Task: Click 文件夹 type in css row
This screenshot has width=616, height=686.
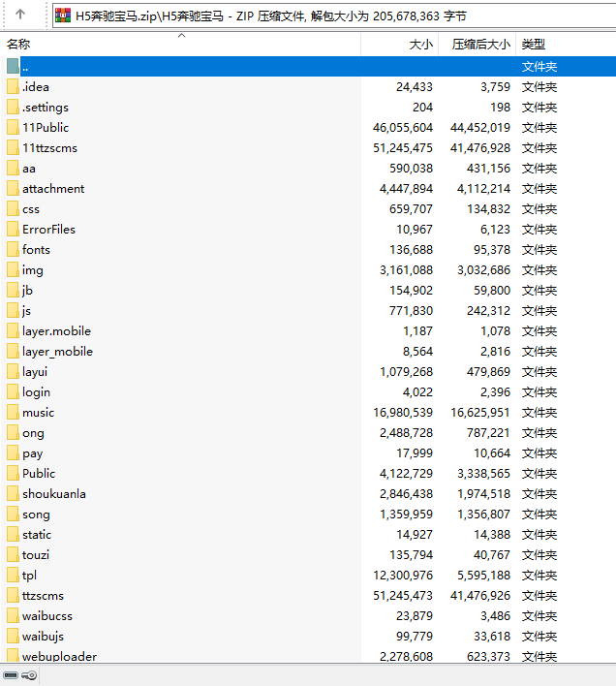Action: click(539, 209)
